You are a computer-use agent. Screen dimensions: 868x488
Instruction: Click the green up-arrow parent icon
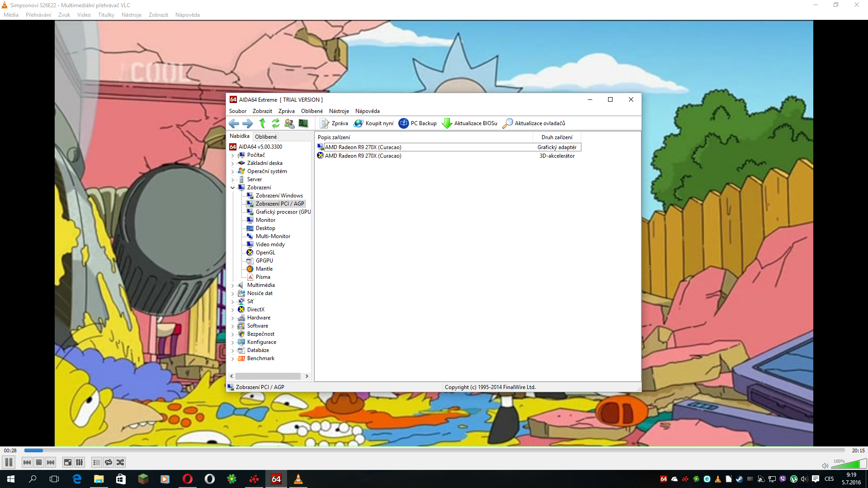(x=262, y=123)
